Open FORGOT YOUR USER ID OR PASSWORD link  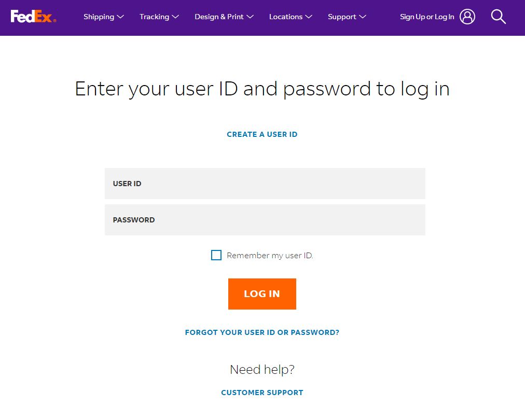(262, 332)
